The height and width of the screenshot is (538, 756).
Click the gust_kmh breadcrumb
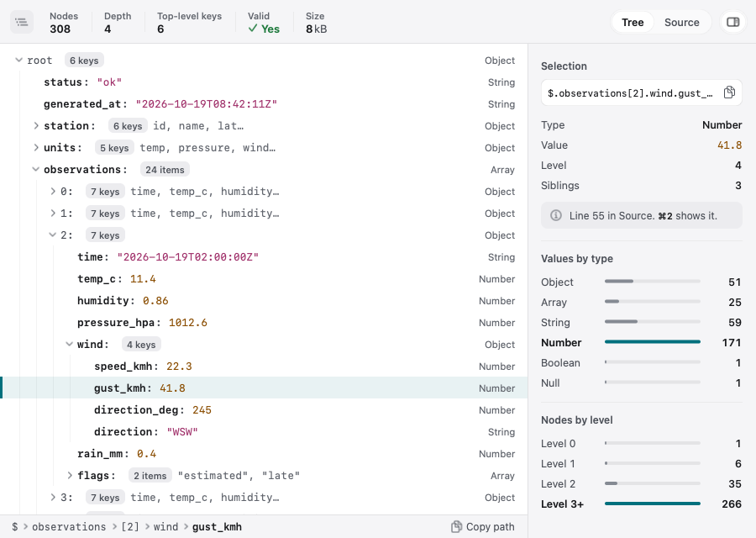217,527
